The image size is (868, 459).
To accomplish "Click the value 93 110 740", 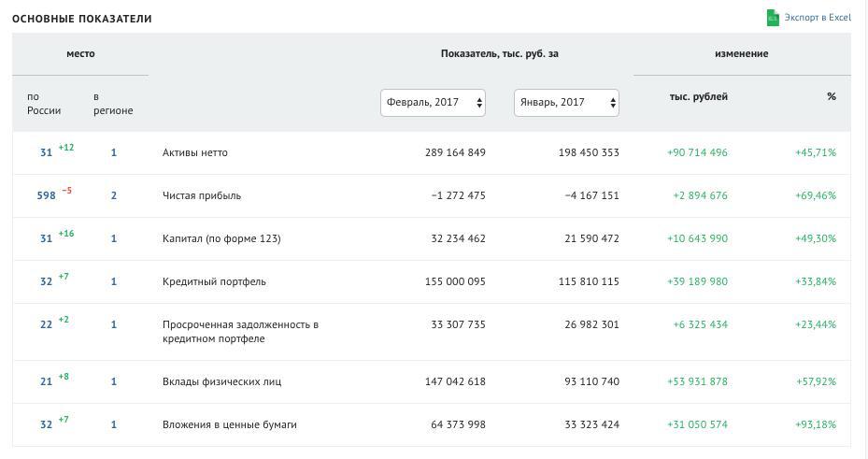I will click(x=591, y=381).
